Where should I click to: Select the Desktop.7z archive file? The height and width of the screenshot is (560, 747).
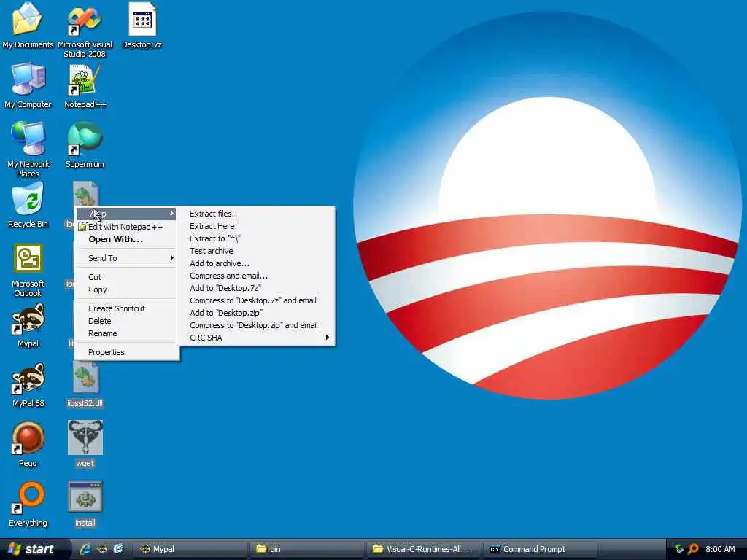coord(142,26)
